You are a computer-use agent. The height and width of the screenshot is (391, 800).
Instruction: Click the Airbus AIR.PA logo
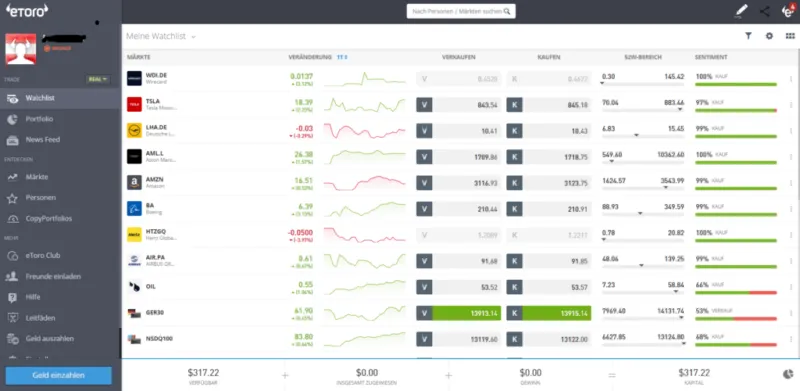click(x=134, y=260)
